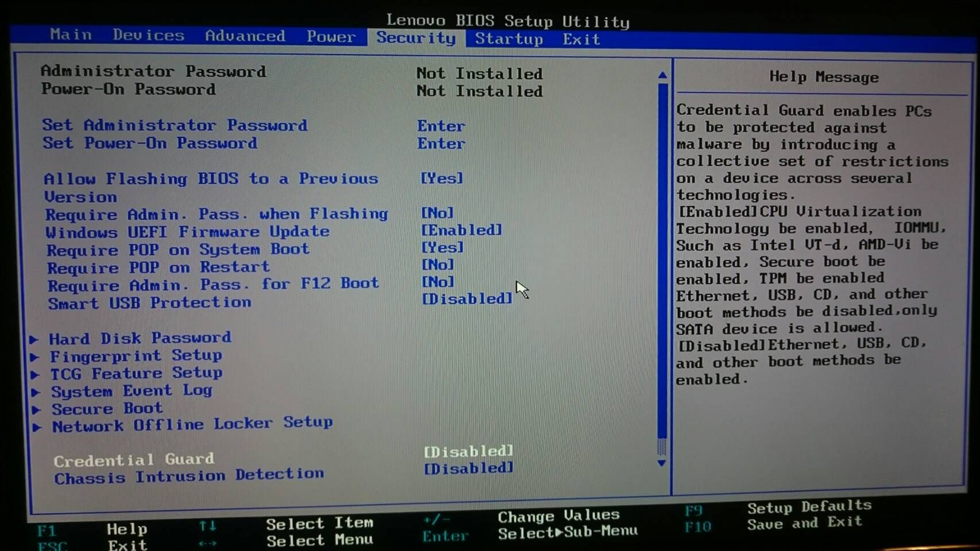Open the Advanced tab
Screen dimensions: 980x551
[x=245, y=36]
